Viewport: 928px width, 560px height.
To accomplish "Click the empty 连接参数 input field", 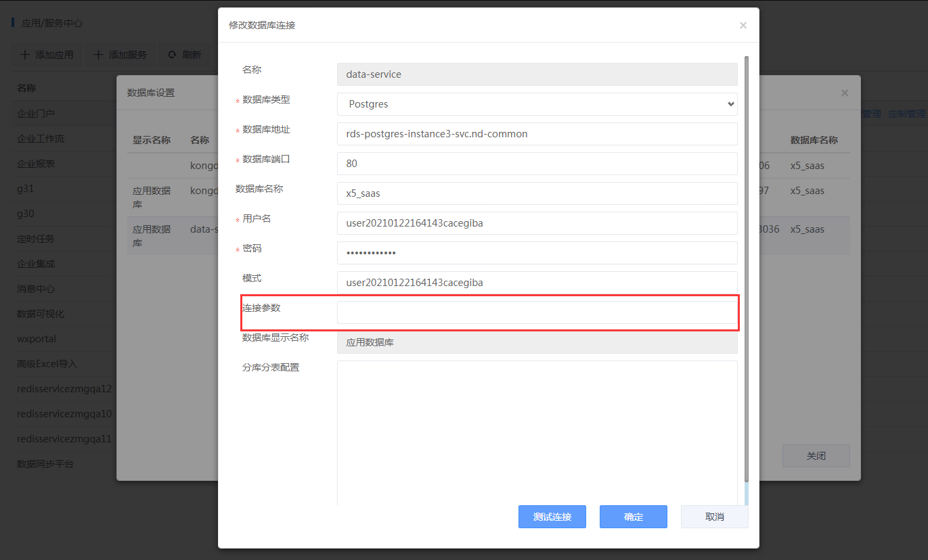I will (537, 312).
